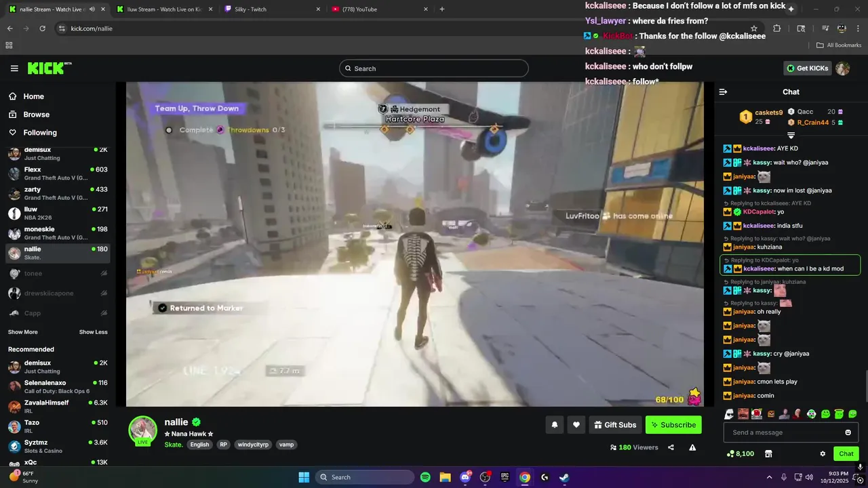This screenshot has height=488, width=868.
Task: Click nallie's streamer avatar with LIVE badge
Action: [142, 430]
